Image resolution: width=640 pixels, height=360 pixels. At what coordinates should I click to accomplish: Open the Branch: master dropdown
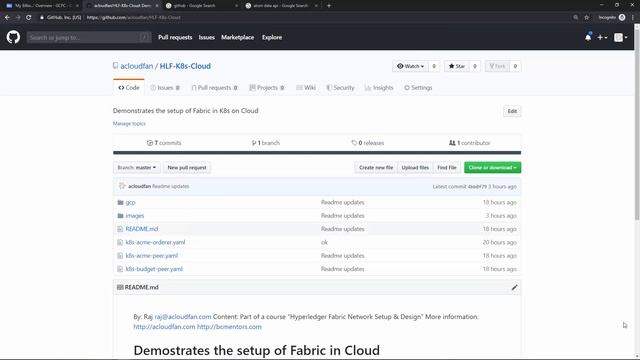[x=137, y=168]
